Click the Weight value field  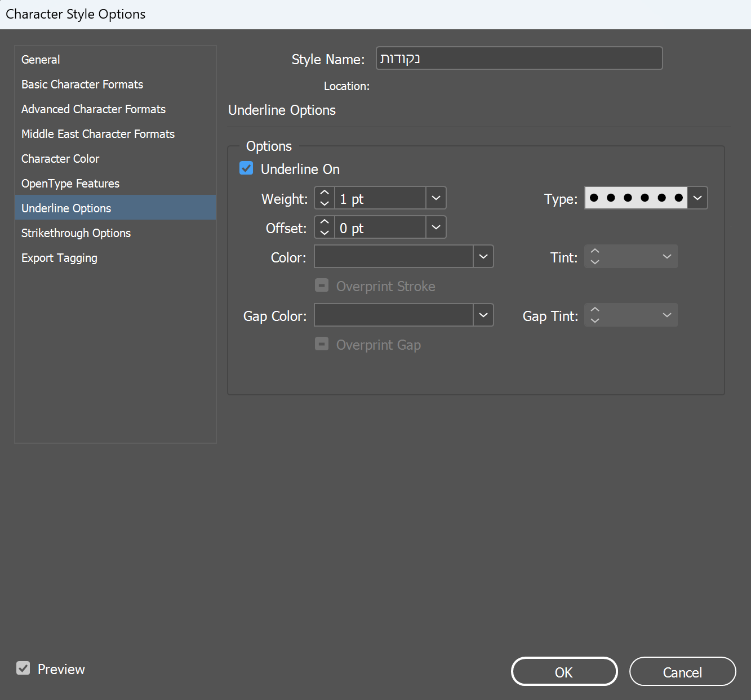point(380,198)
